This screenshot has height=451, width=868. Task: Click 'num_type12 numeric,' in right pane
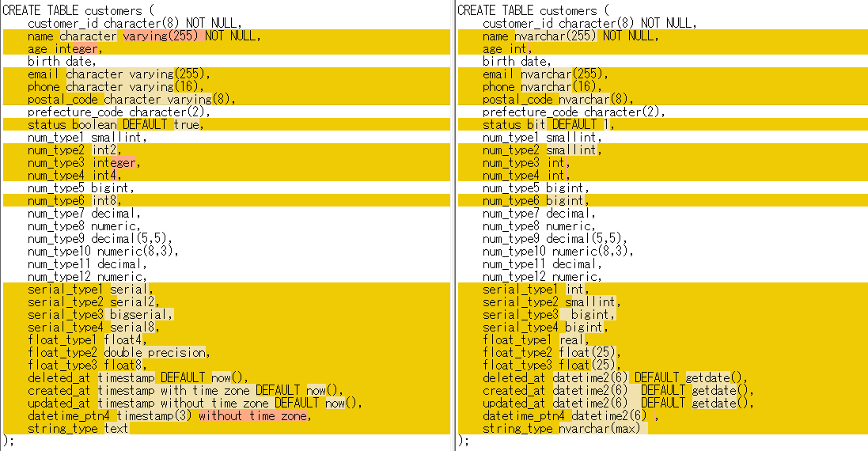point(542,277)
